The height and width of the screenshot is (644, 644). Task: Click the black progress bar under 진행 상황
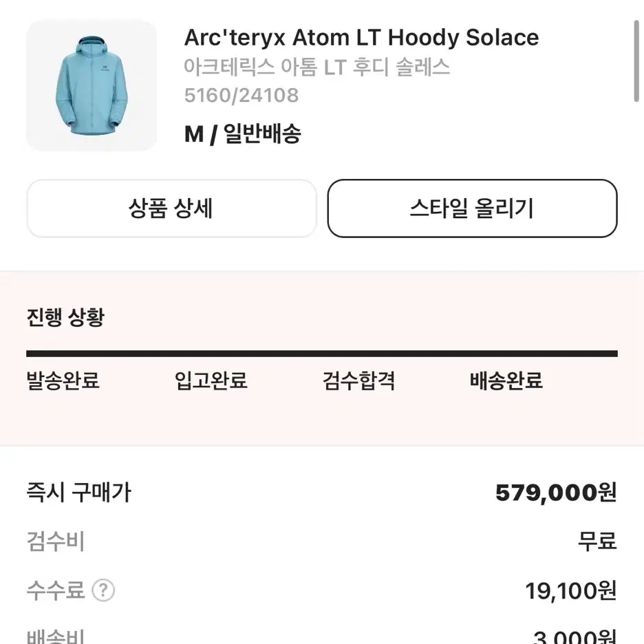pyautogui.click(x=322, y=354)
